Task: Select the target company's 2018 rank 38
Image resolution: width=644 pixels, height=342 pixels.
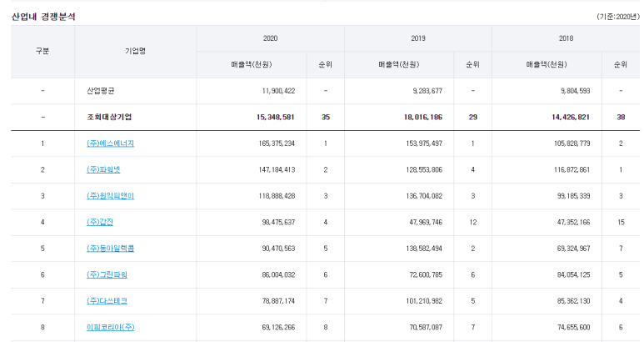Action: (x=621, y=117)
